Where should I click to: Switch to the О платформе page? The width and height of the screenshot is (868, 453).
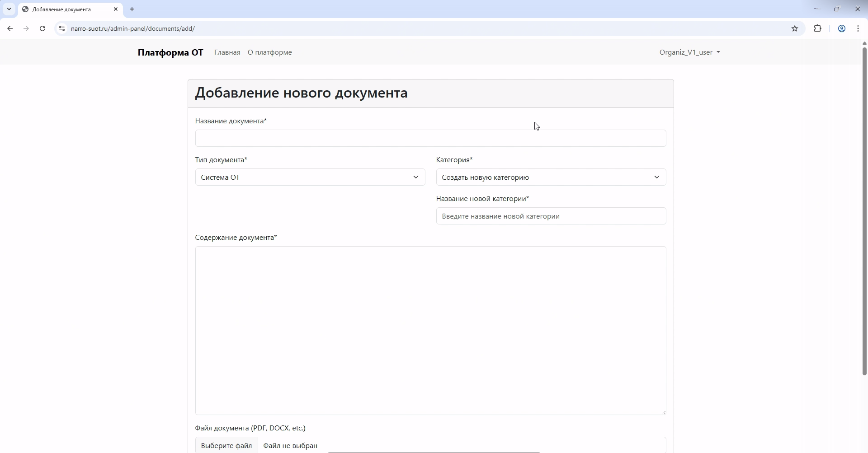coord(269,52)
